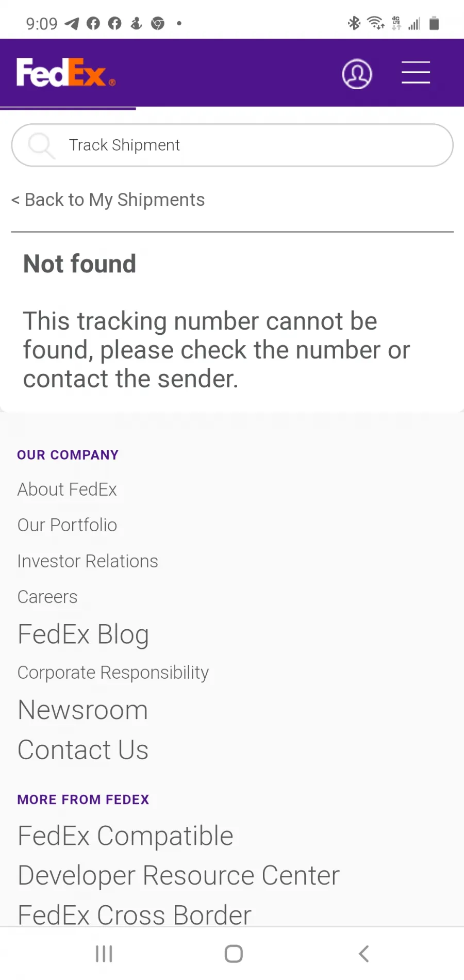Viewport: 464px width, 980px height.
Task: Tap the search magnifier icon
Action: coord(41,145)
